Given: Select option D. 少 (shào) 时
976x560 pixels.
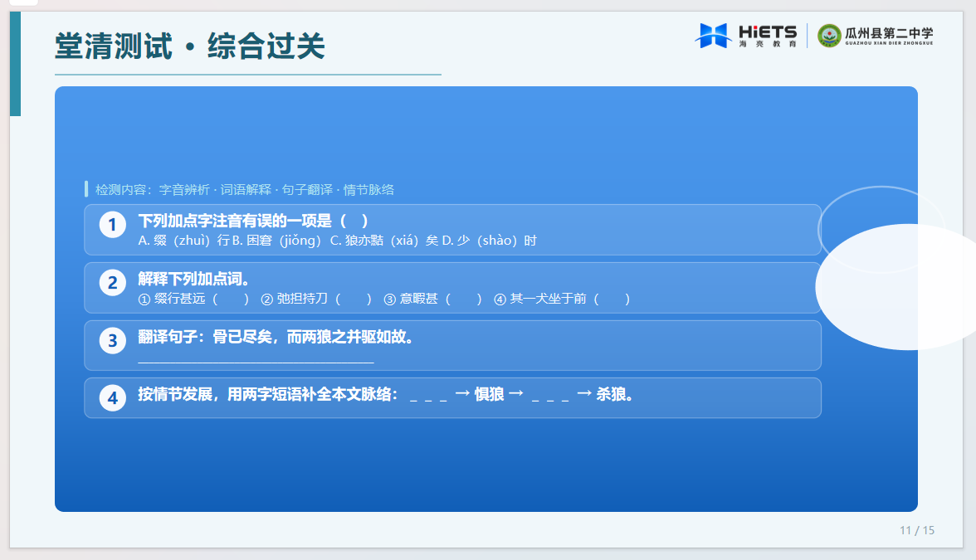Looking at the screenshot, I should point(490,241).
